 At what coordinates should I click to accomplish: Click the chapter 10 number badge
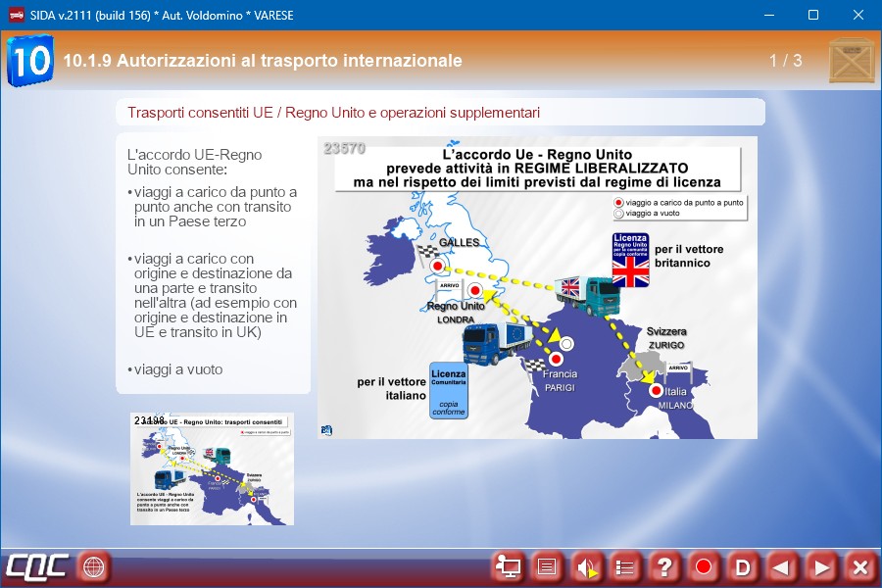coord(30,61)
